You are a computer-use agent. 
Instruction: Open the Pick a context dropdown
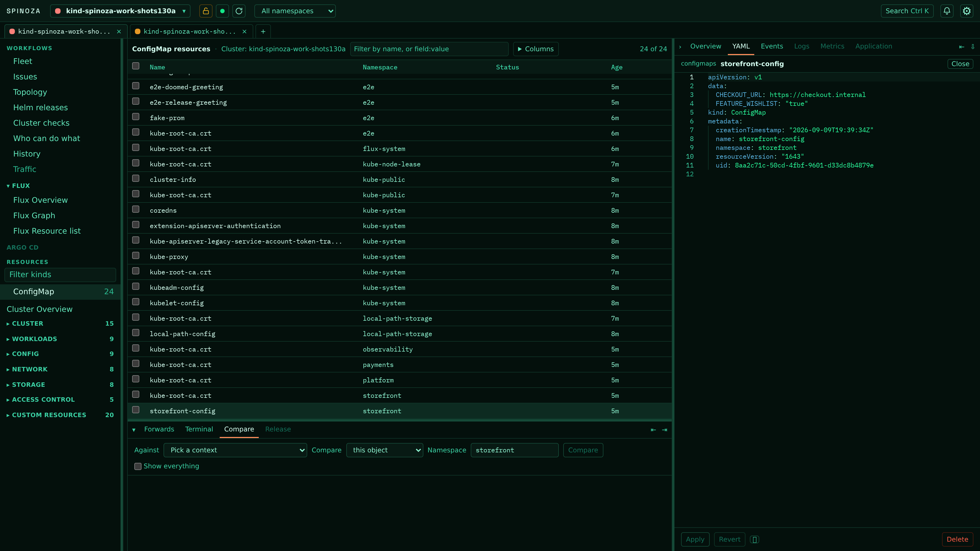coord(235,450)
